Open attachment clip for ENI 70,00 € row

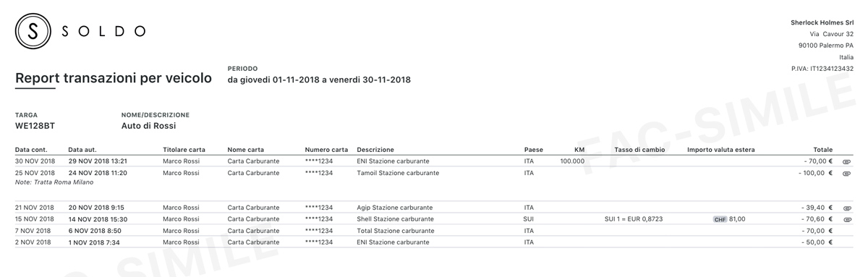847,161
